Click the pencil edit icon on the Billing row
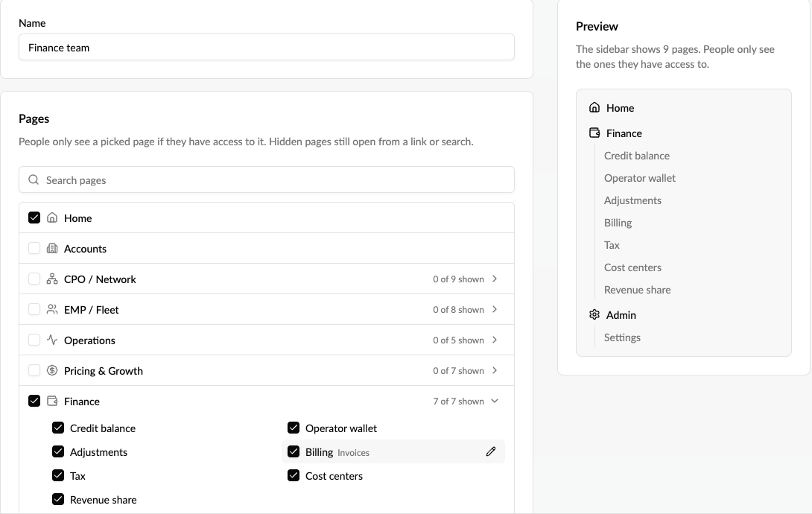The height and width of the screenshot is (514, 812). 491,451
